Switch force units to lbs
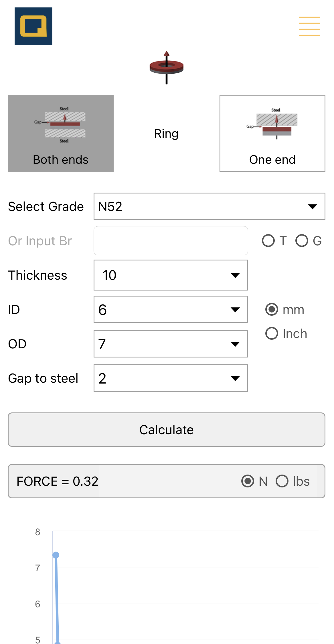This screenshot has height=644, width=334. click(x=282, y=481)
